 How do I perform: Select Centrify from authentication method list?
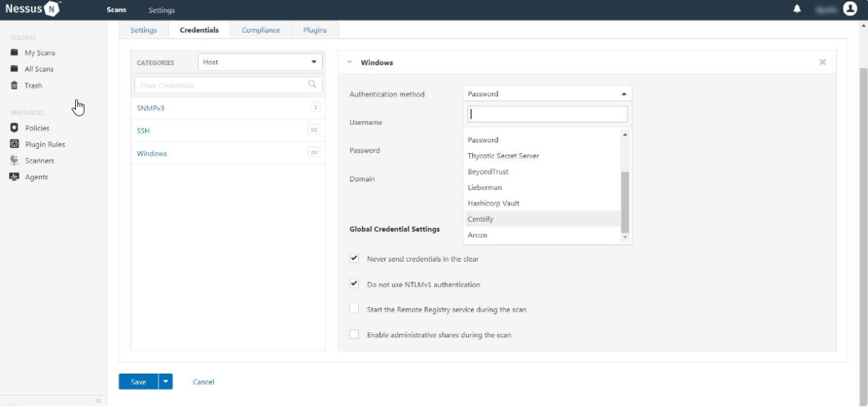coord(480,219)
